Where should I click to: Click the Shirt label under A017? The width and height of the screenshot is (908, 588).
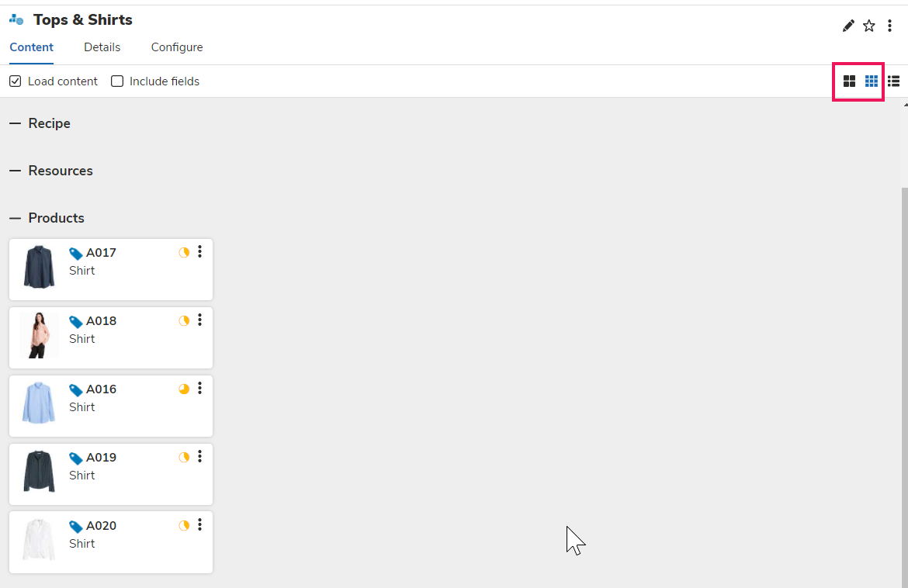[81, 271]
